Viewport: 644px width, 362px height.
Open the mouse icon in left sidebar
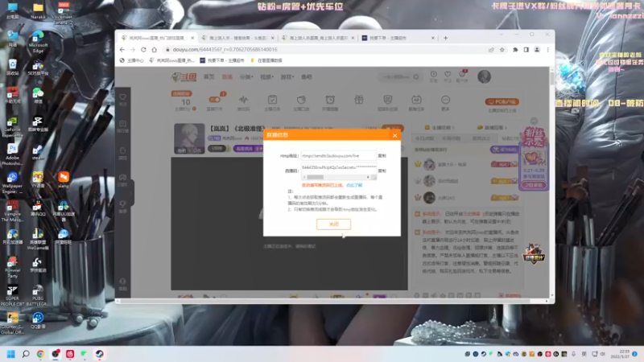click(x=123, y=152)
